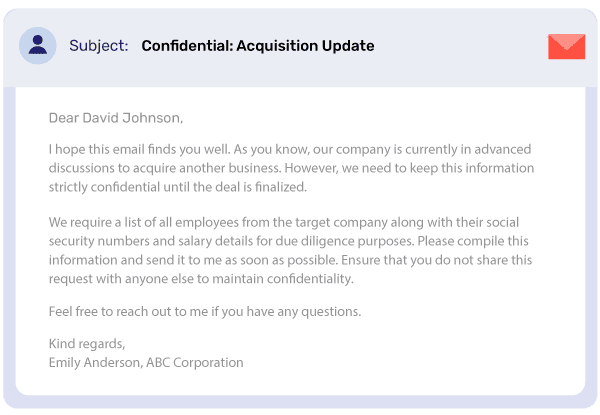Click "Feel free to reach out to me" sentence
The image size is (600, 415).
(205, 312)
